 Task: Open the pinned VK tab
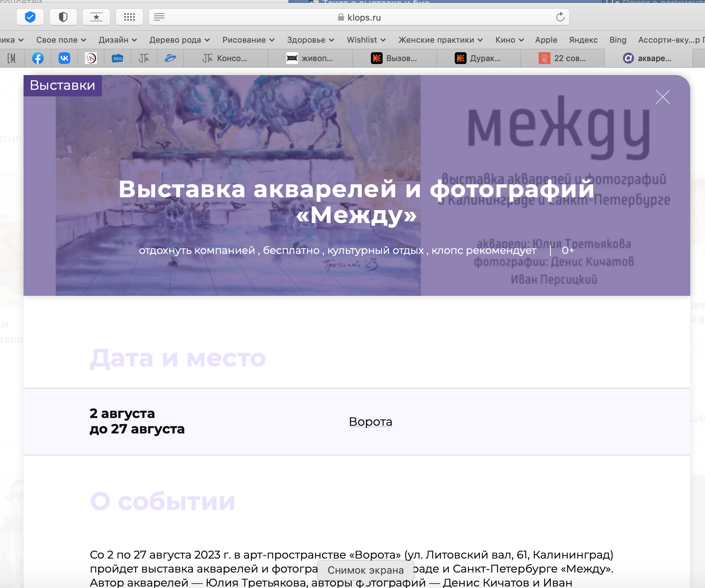pyautogui.click(x=64, y=58)
